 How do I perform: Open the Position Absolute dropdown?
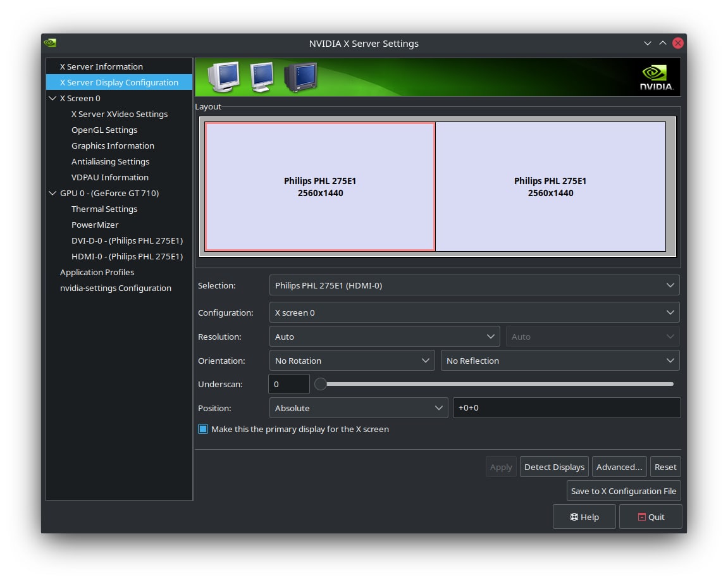point(359,408)
